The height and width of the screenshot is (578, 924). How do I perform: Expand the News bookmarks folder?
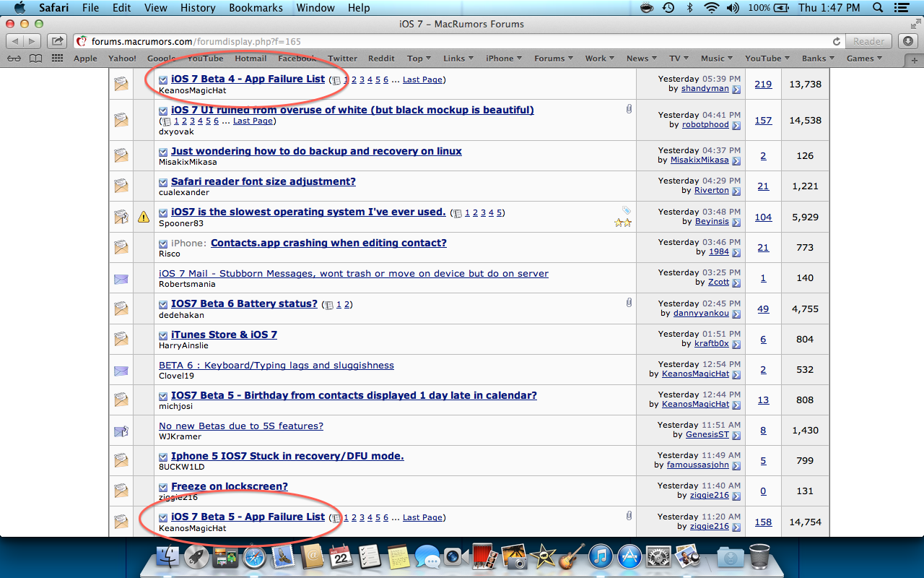642,59
